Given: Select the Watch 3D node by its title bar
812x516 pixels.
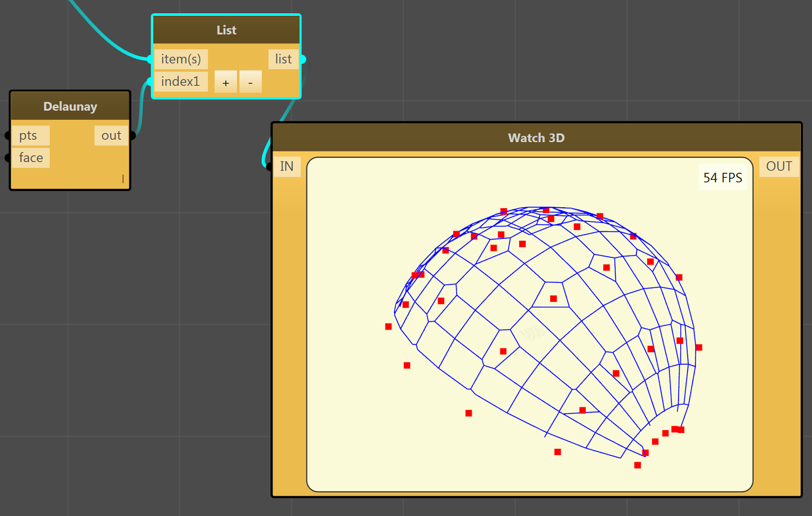Looking at the screenshot, I should pyautogui.click(x=536, y=138).
